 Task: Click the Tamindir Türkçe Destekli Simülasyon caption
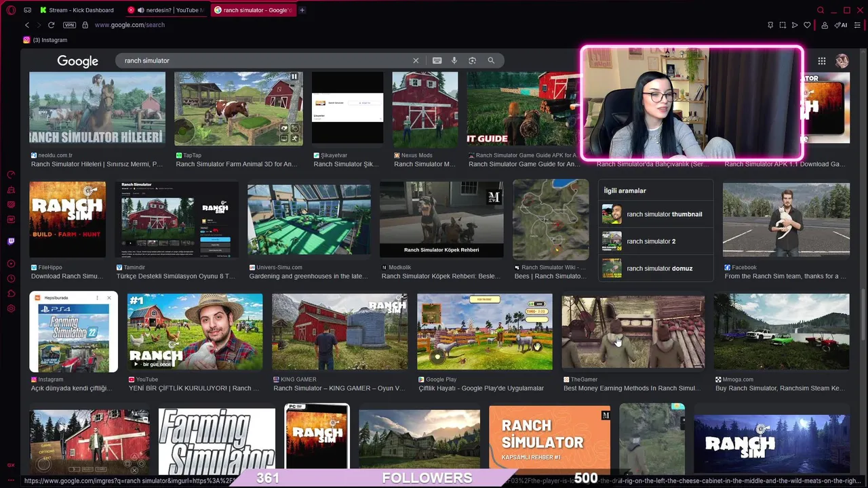click(x=176, y=277)
